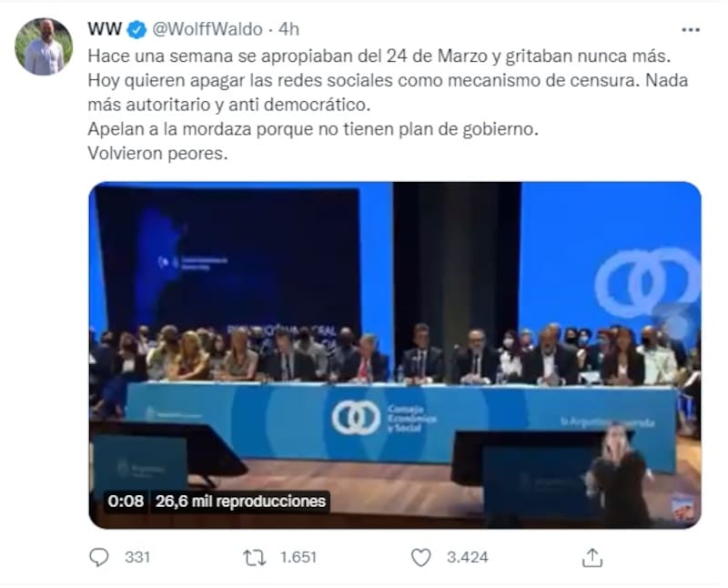Click the large interlocking rings on blue screen

click(x=648, y=282)
